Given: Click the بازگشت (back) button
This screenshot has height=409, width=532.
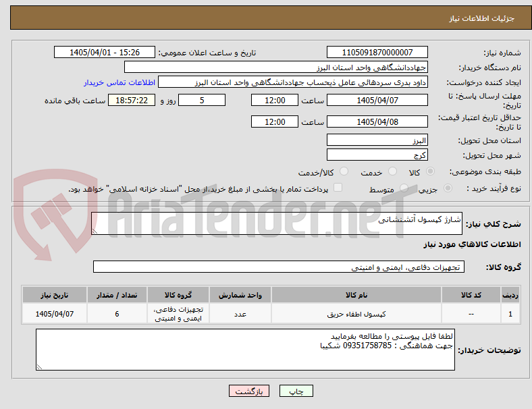Looking at the screenshot, I should point(249,391).
